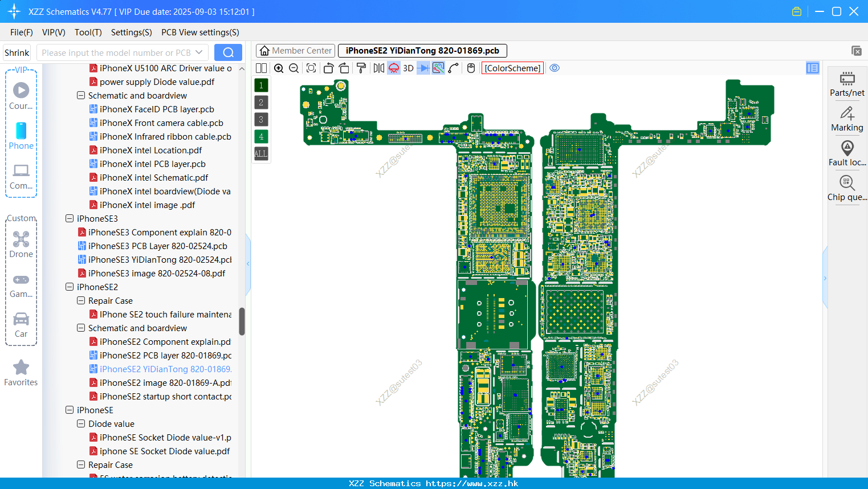The width and height of the screenshot is (868, 489).
Task: Collapse the iPhoneSE2 Repair Case node
Action: (x=81, y=301)
